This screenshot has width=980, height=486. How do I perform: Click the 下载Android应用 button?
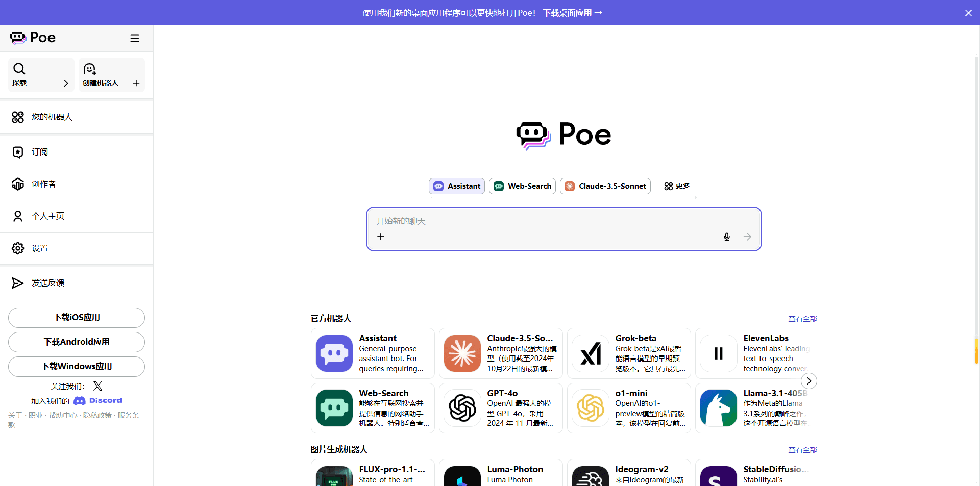coord(77,342)
